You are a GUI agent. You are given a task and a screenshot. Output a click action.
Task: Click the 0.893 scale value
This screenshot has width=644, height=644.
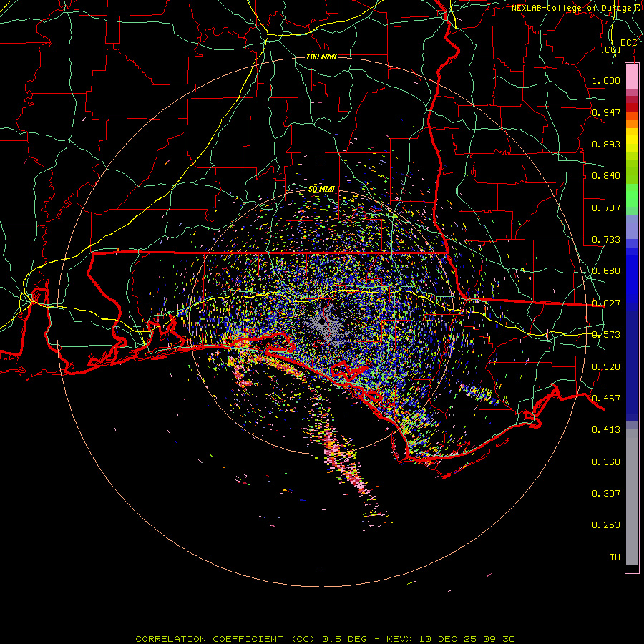pos(606,144)
